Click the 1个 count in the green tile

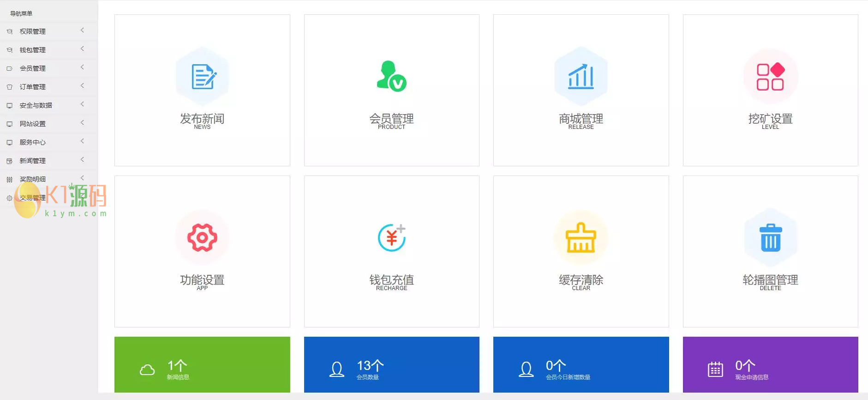[x=177, y=366]
